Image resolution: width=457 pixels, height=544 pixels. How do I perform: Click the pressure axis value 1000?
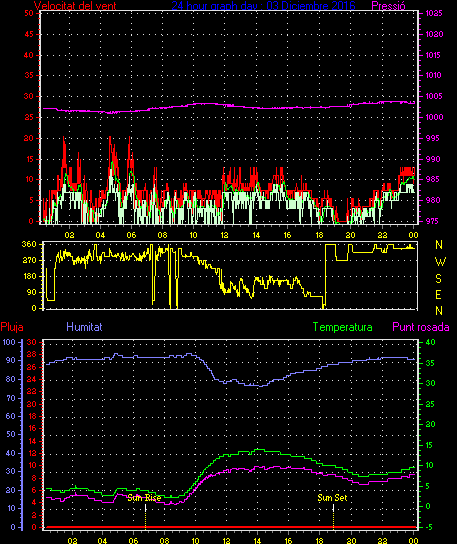click(x=434, y=117)
